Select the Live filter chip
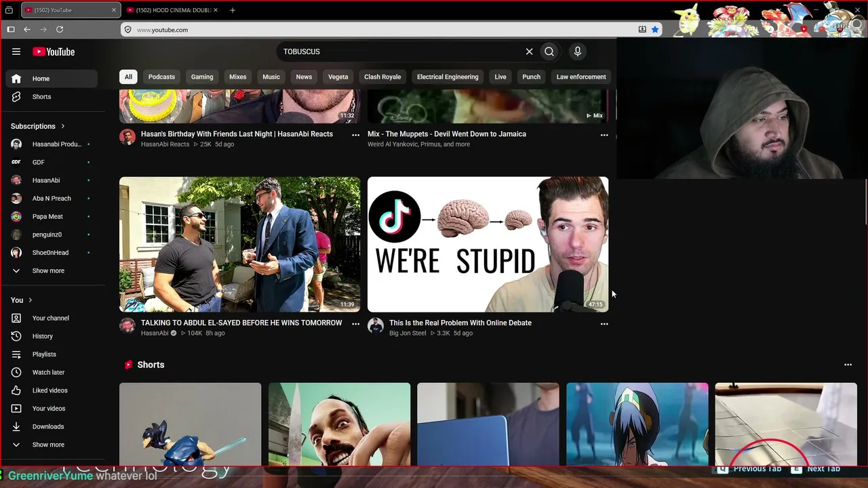The height and width of the screenshot is (488, 868). [x=500, y=77]
